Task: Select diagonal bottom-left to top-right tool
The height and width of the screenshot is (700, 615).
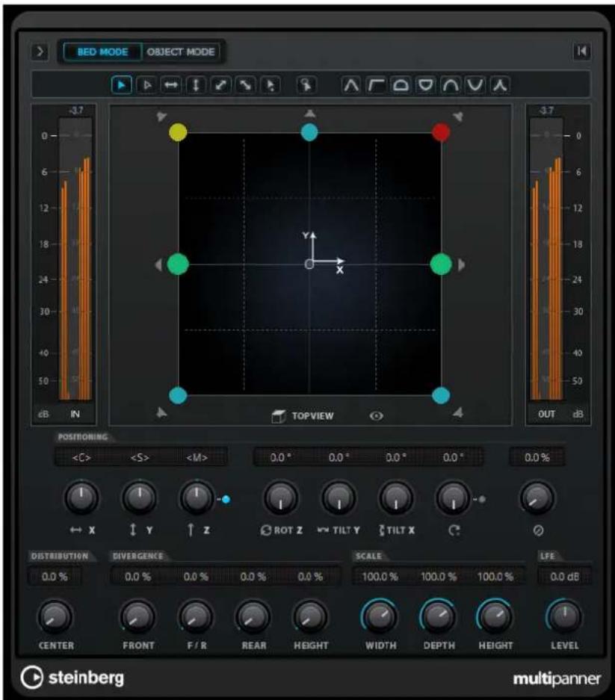Action: (x=220, y=85)
